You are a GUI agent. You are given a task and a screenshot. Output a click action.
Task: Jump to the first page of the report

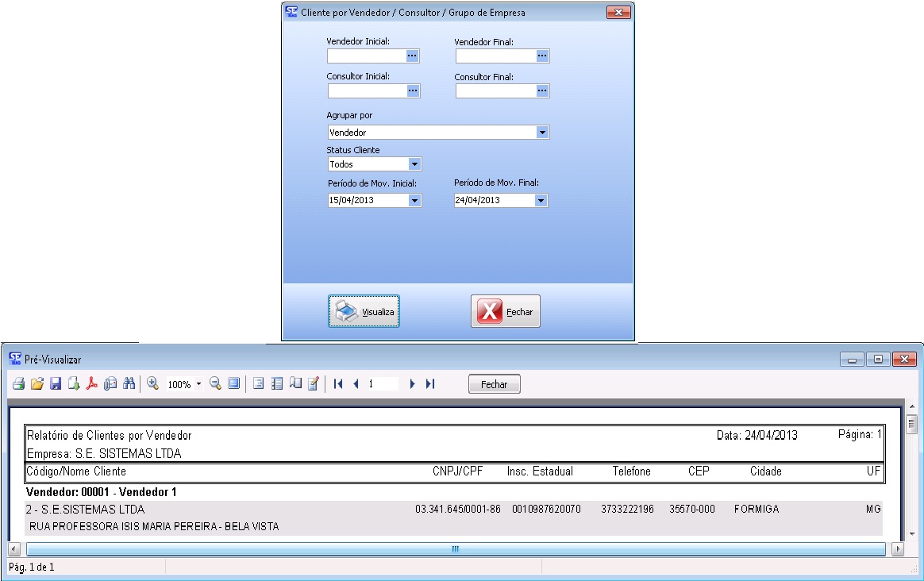pos(338,384)
